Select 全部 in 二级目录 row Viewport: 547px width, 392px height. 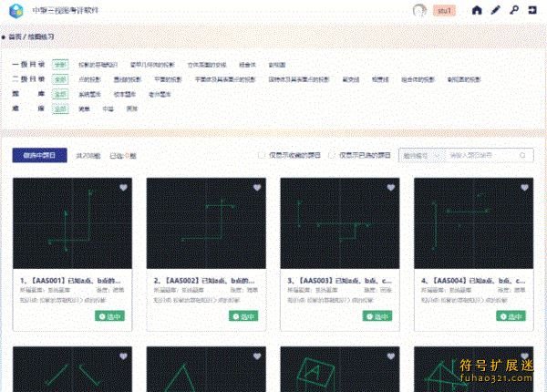60,79
